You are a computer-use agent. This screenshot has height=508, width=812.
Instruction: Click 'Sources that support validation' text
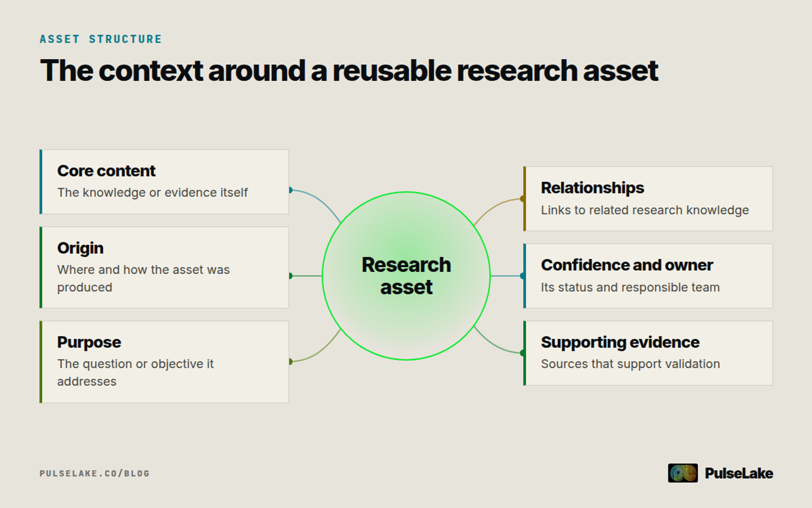630,364
